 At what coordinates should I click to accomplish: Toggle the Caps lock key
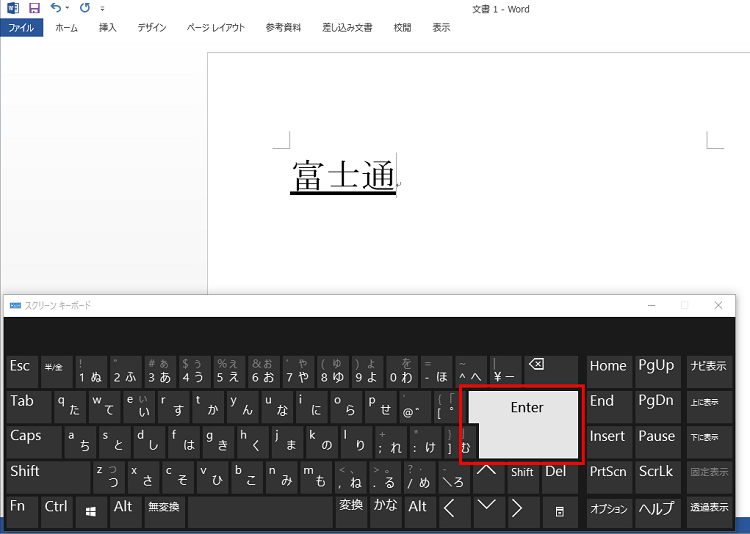click(34, 442)
